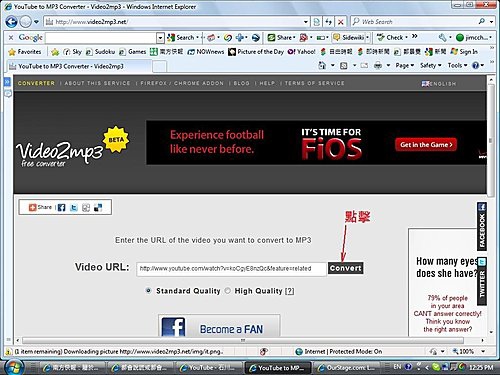Screen dimensions: 500x375
Task: Select High Quality radio button
Action: click(228, 291)
